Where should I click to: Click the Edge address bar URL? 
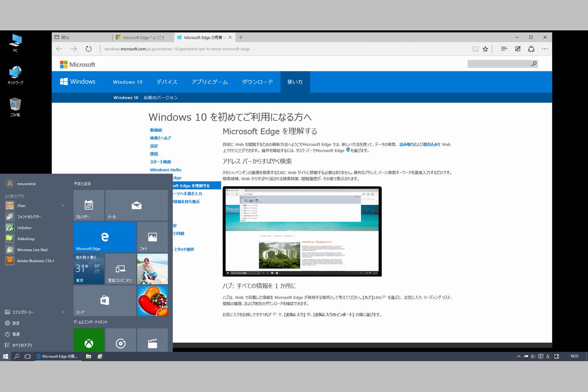pos(177,49)
